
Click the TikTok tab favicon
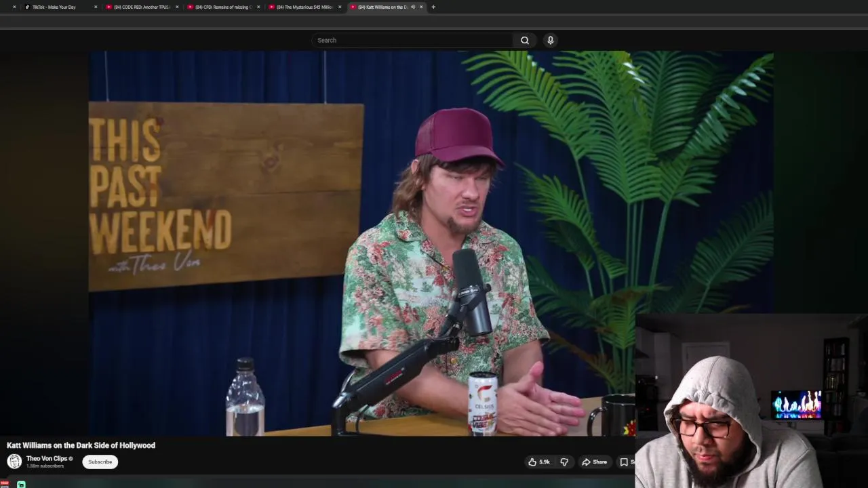click(x=28, y=7)
